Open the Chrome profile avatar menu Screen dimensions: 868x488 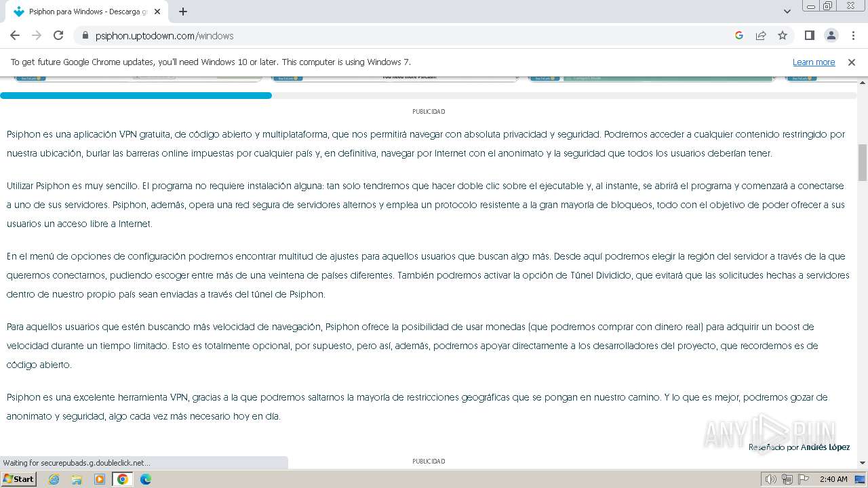point(831,35)
